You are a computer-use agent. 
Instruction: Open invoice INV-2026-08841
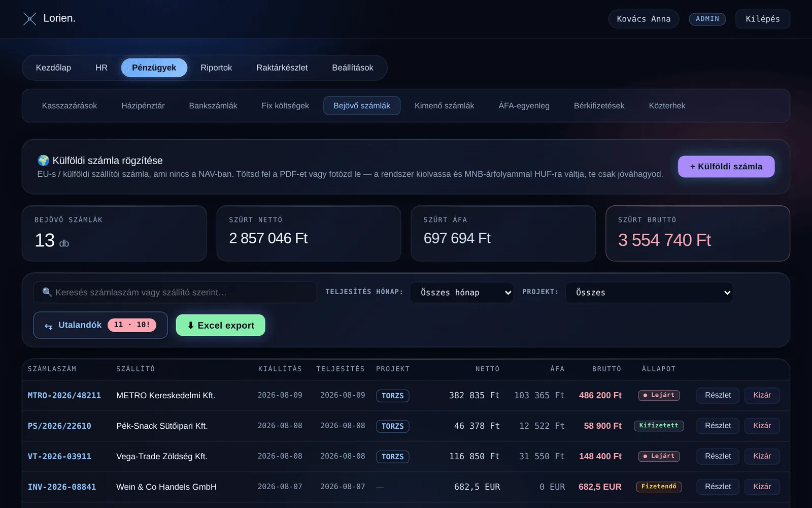62,487
